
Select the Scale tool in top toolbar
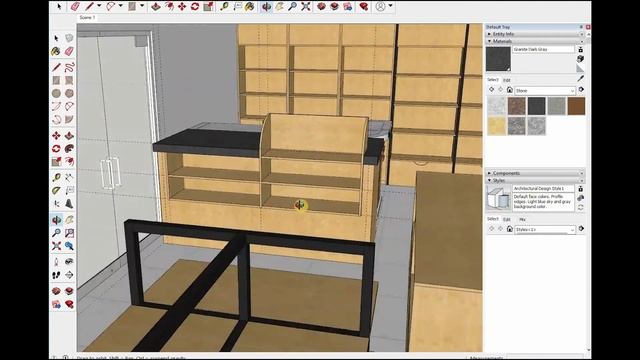[208, 6]
